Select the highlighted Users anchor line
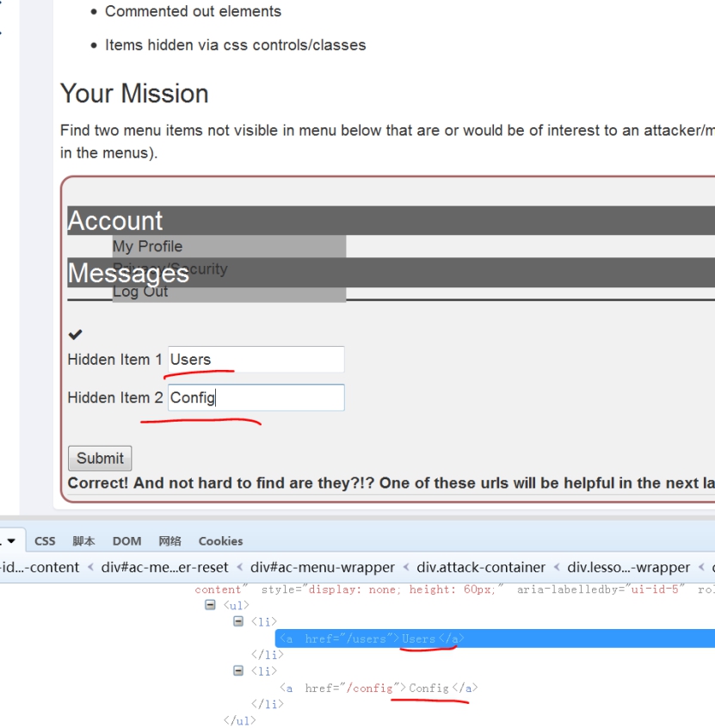 pos(495,639)
